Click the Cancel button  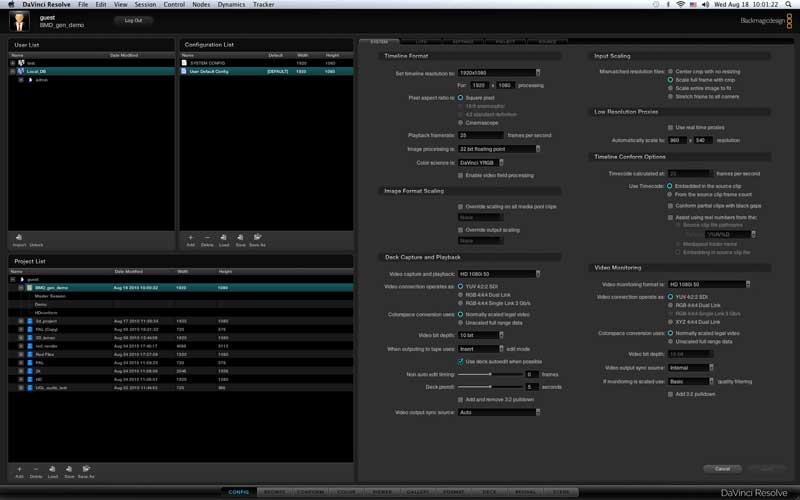tap(722, 468)
